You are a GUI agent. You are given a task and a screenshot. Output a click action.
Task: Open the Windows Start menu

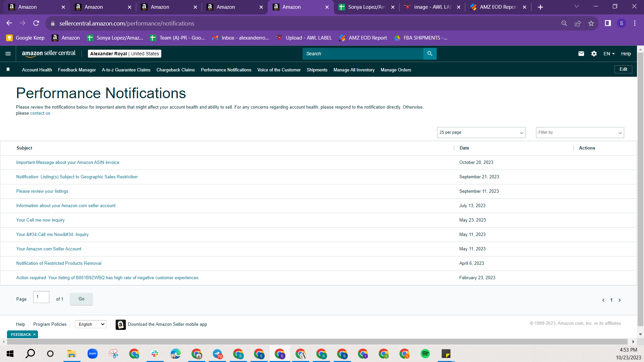[x=10, y=354]
